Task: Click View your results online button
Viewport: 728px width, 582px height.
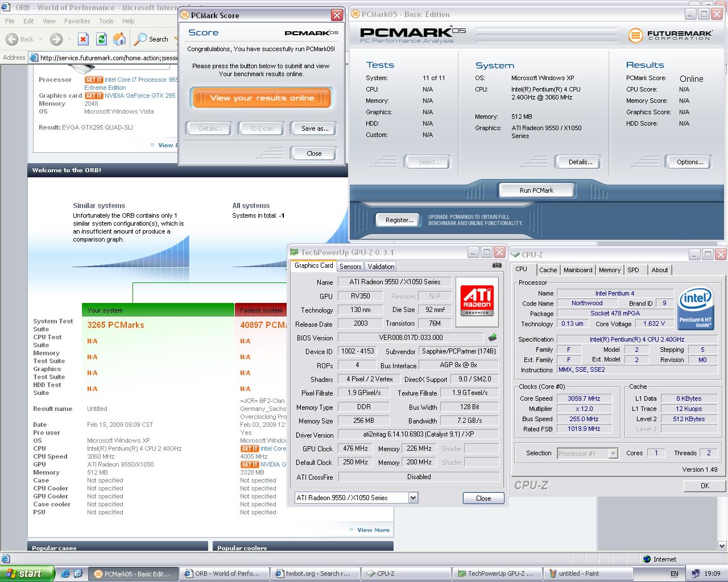Action: pyautogui.click(x=262, y=98)
